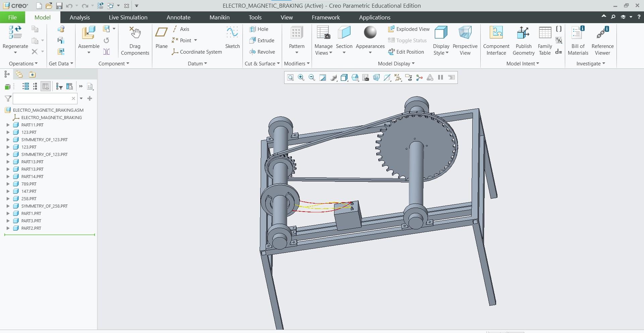
Task: Switch to the Analysis ribbon tab
Action: coord(79,17)
